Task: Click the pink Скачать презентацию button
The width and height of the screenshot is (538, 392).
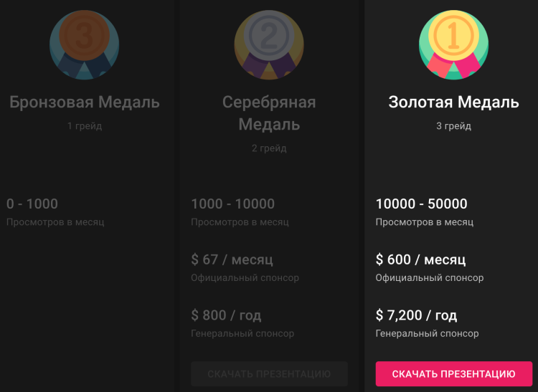Action: click(x=453, y=374)
